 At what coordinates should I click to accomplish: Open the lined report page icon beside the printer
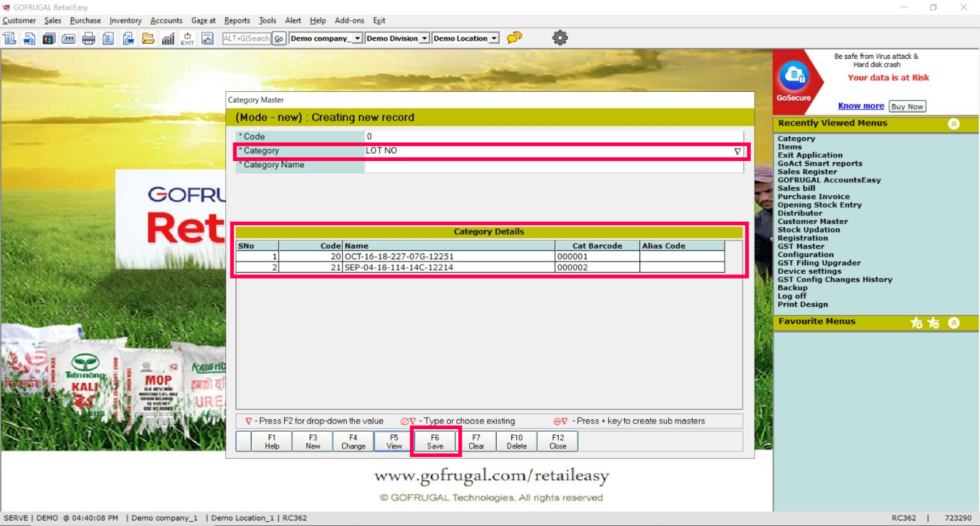coord(108,39)
